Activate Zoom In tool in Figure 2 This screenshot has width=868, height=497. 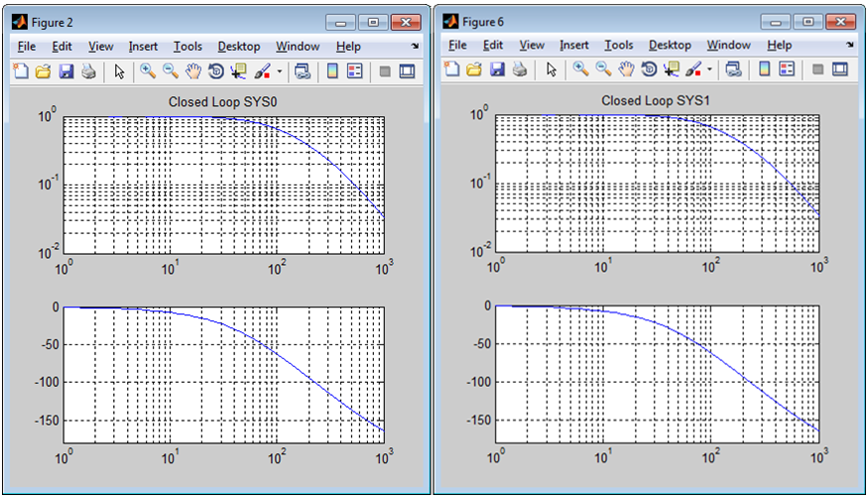[148, 71]
